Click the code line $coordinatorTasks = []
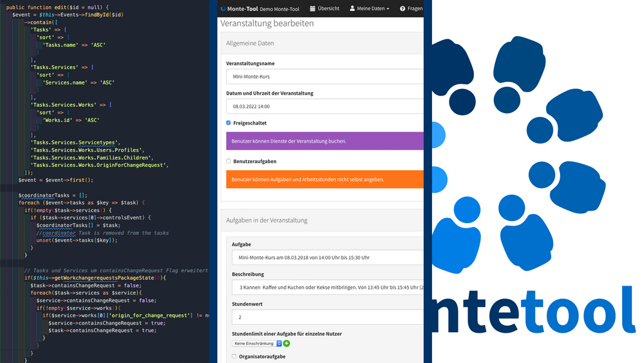Viewport: 644px width, 363px height. [x=53, y=195]
